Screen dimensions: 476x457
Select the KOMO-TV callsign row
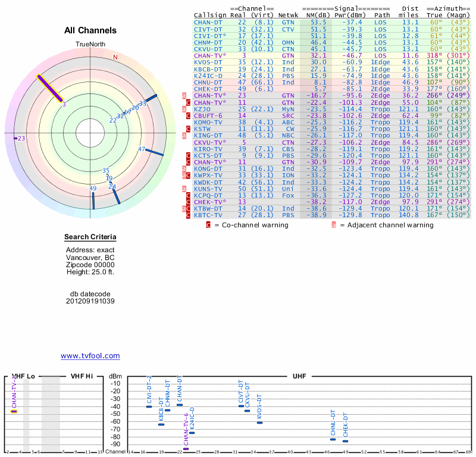208,122
